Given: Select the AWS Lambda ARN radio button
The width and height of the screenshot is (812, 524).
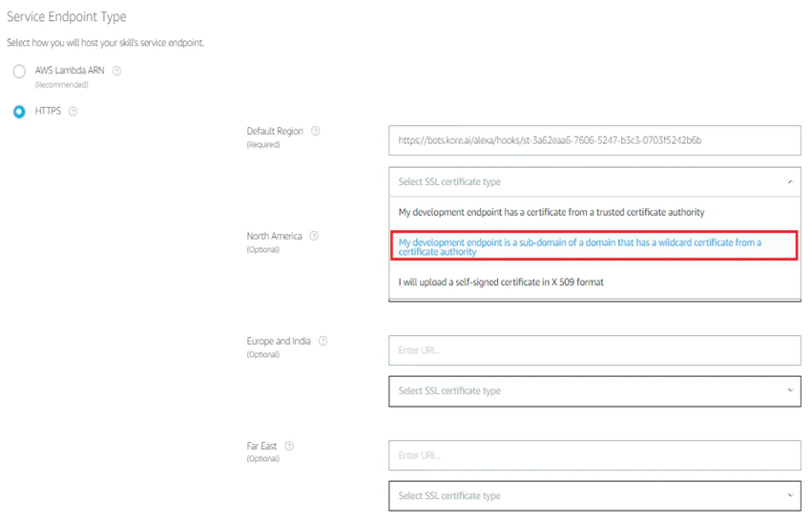Looking at the screenshot, I should 19,71.
